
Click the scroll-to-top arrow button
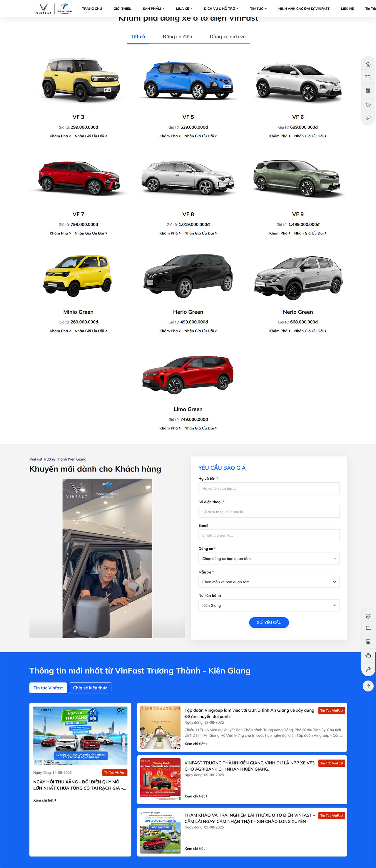coord(368,686)
